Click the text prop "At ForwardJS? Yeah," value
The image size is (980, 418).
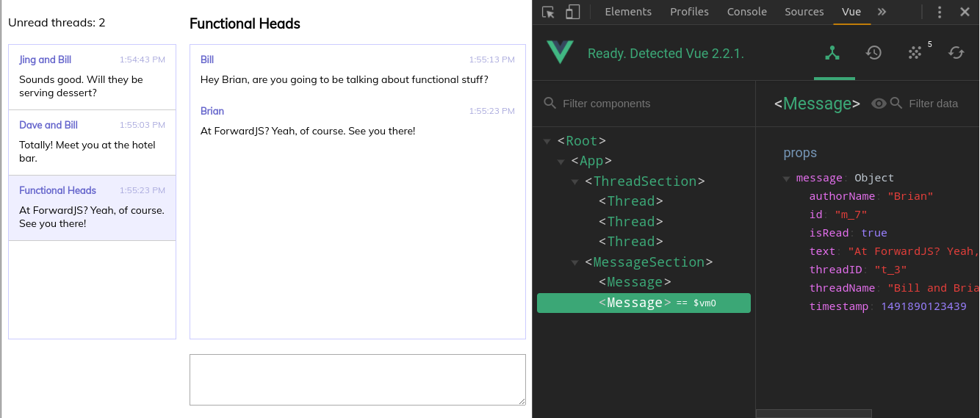pos(913,251)
